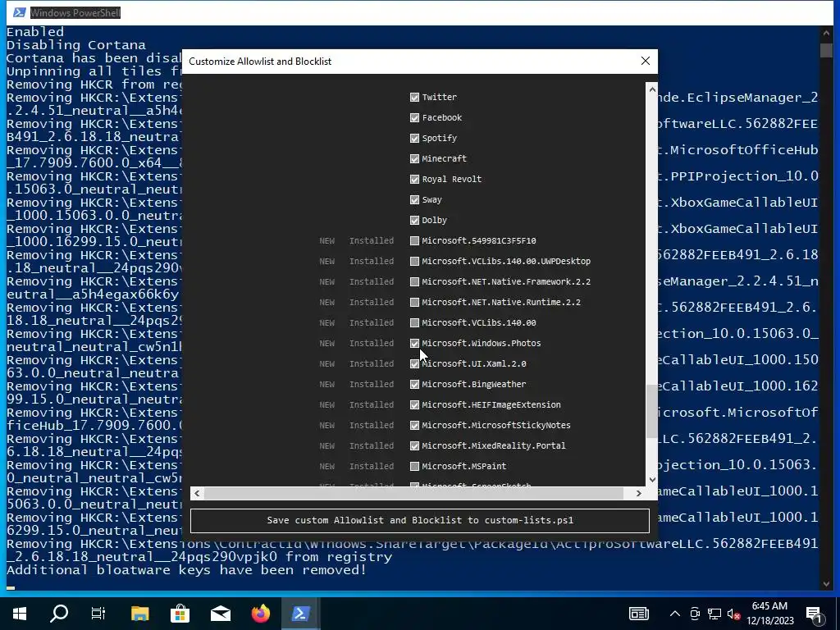Image resolution: width=840 pixels, height=630 pixels.
Task: Launch Firefox from taskbar
Action: [x=260, y=614]
